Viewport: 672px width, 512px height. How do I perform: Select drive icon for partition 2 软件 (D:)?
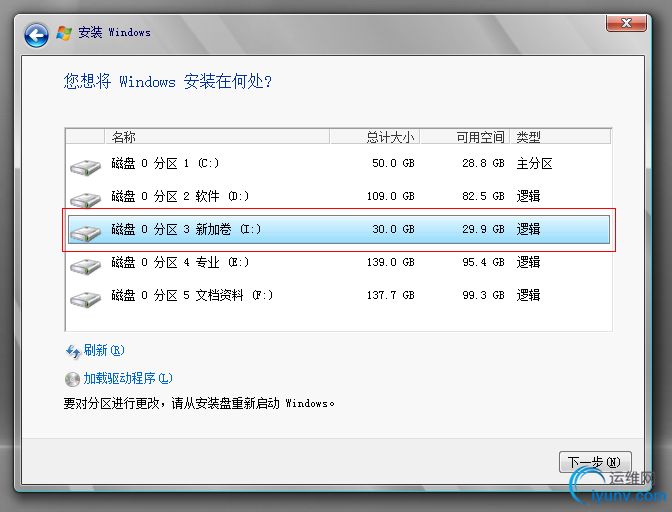[85, 199]
